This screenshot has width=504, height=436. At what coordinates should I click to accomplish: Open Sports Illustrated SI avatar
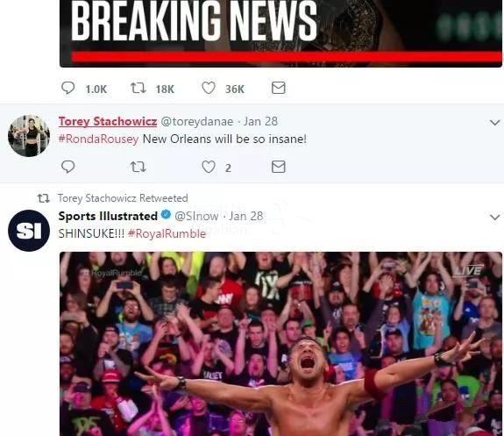(29, 231)
